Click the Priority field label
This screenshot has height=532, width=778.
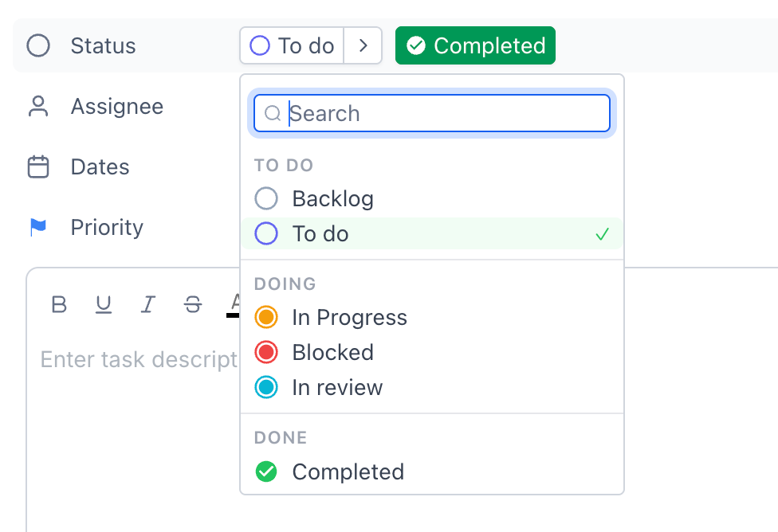point(107,228)
